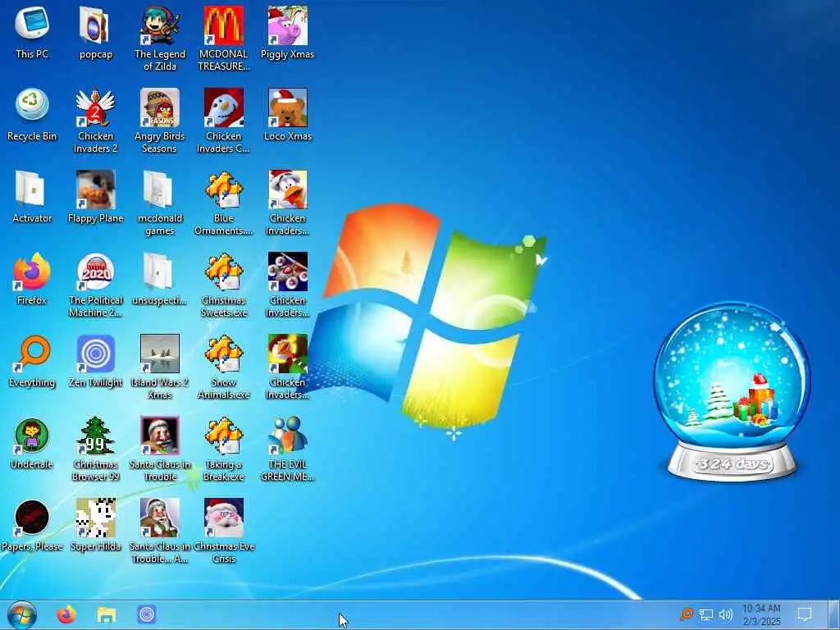840x630 pixels.
Task: Select the Chicken Invaders 2 shortcut
Action: click(95, 121)
